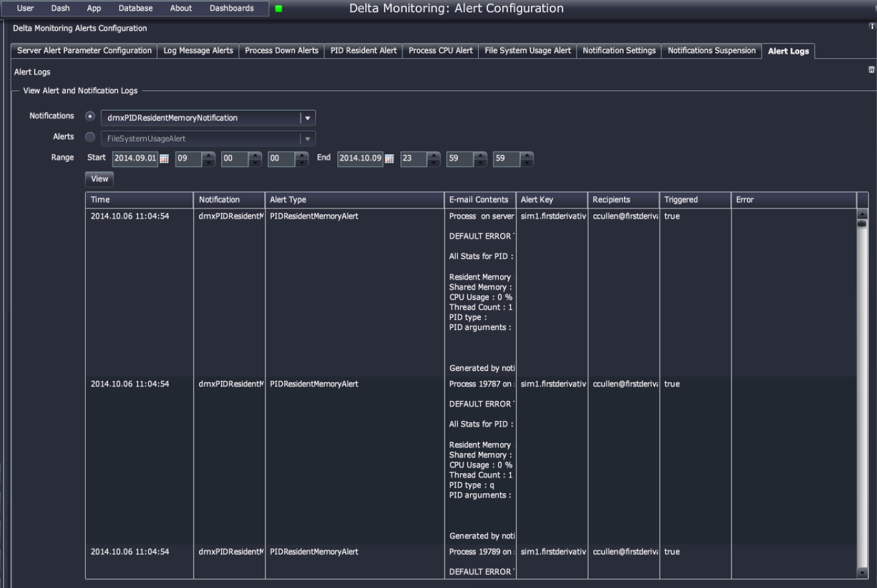This screenshot has width=877, height=588.
Task: Click the Error column header
Action: tap(794, 200)
